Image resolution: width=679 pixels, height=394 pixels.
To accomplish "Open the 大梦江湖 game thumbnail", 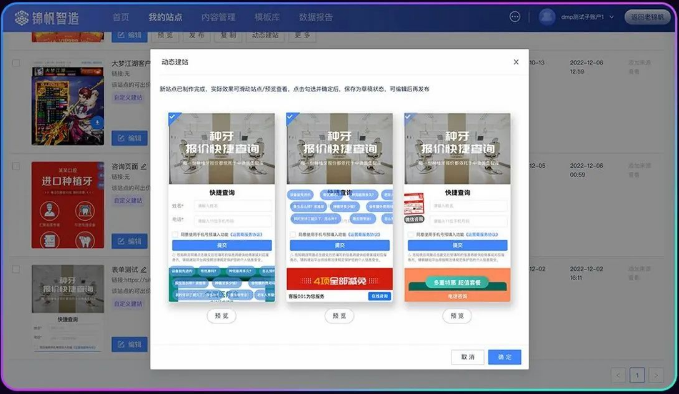I will [x=68, y=103].
